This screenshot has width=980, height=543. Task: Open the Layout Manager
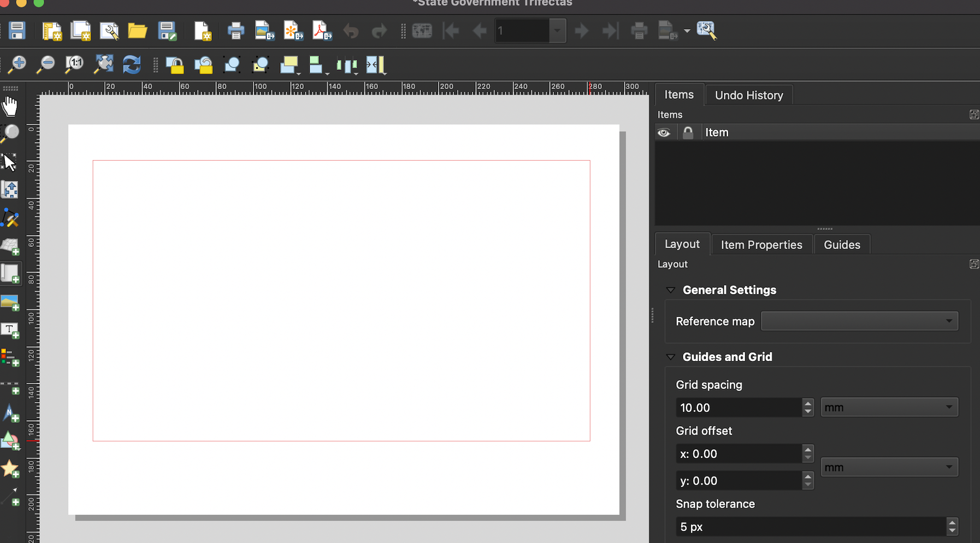[109, 31]
